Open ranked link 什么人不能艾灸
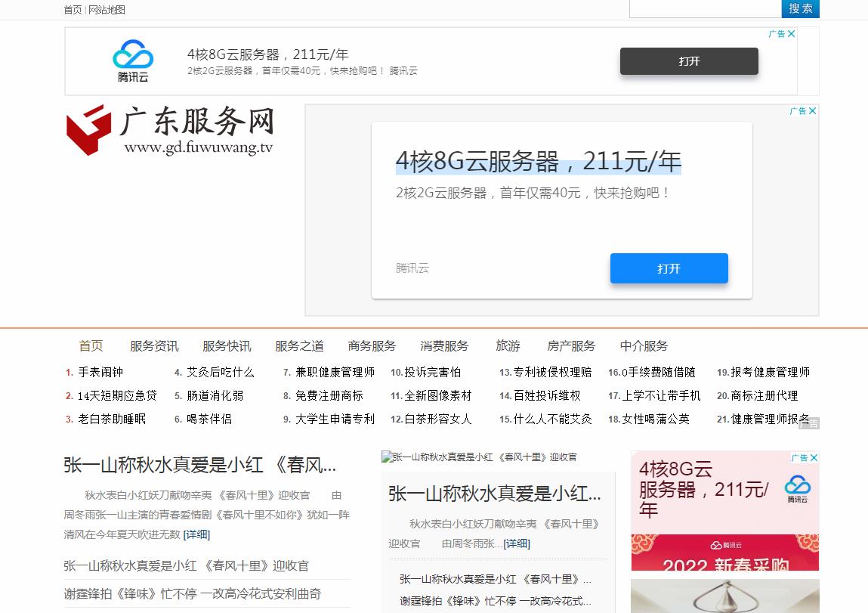 pyautogui.click(x=552, y=419)
